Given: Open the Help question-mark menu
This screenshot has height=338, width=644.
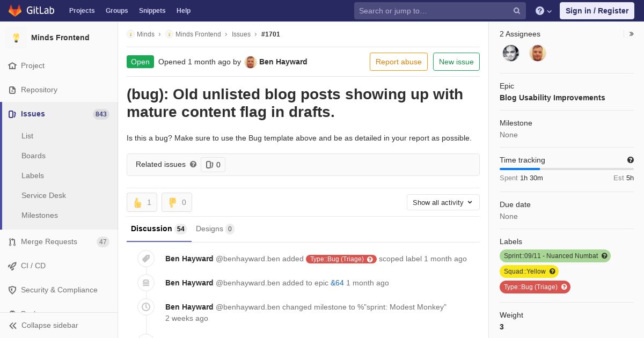Looking at the screenshot, I should (543, 11).
